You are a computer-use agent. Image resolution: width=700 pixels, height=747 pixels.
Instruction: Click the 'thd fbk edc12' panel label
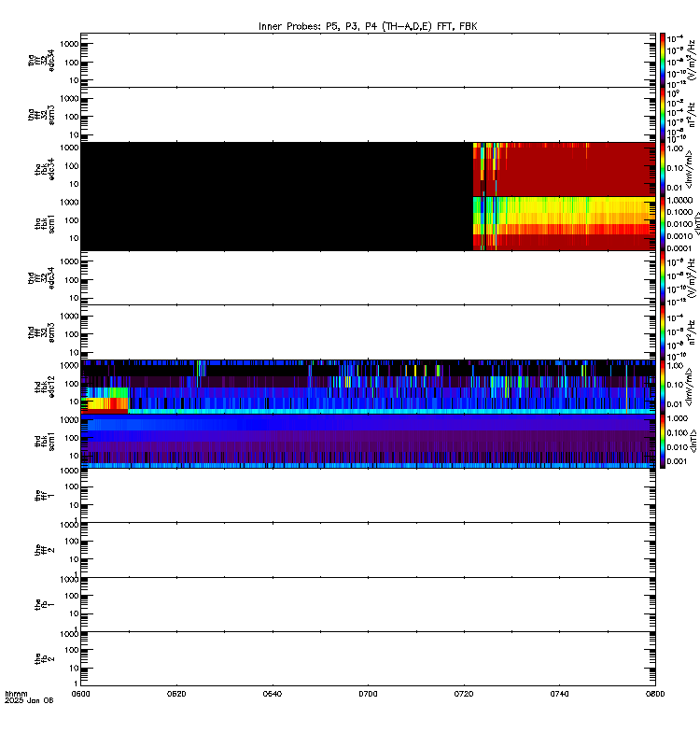click(x=45, y=387)
